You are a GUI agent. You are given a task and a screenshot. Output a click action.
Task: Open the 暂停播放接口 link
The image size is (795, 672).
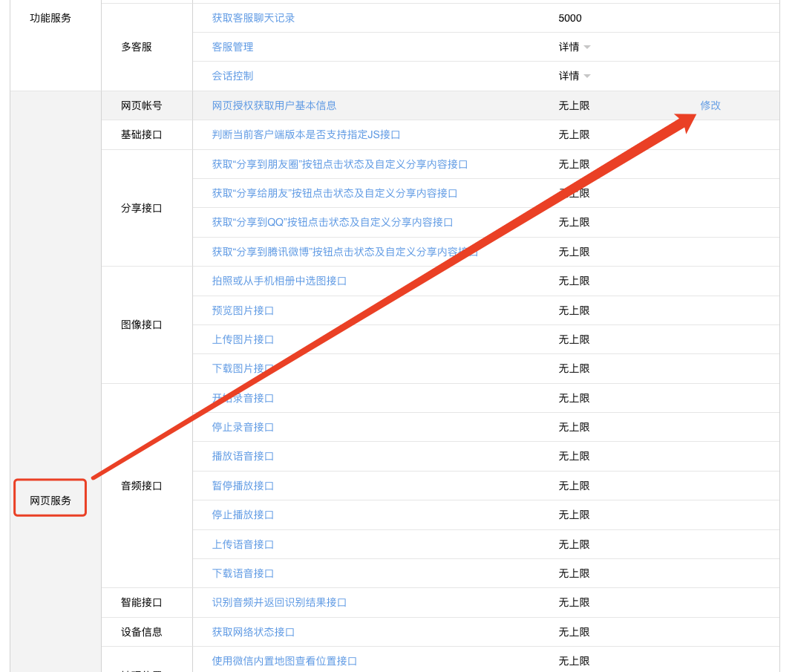pyautogui.click(x=243, y=486)
